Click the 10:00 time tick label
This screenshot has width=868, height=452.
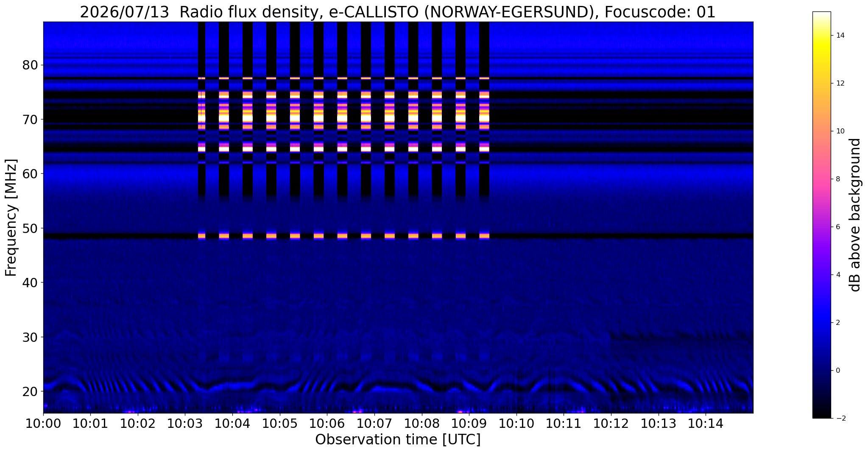(x=43, y=423)
